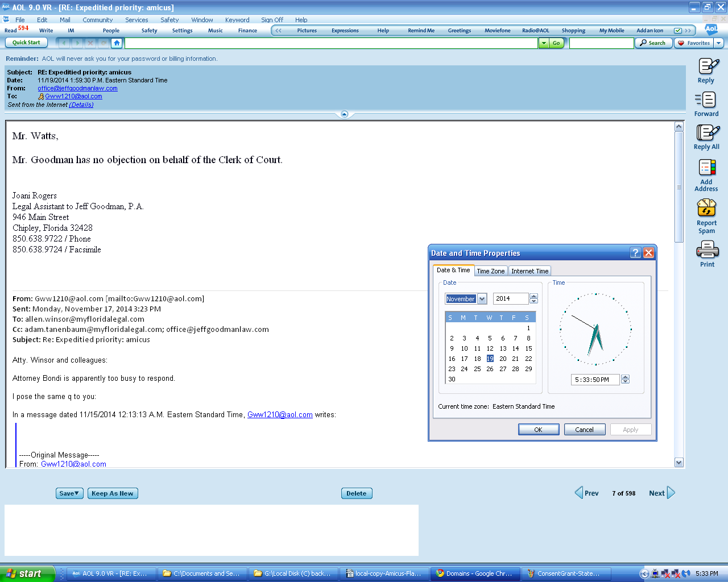Image resolution: width=728 pixels, height=582 pixels.
Task: Open the month dropdown showing November
Action: (482, 299)
